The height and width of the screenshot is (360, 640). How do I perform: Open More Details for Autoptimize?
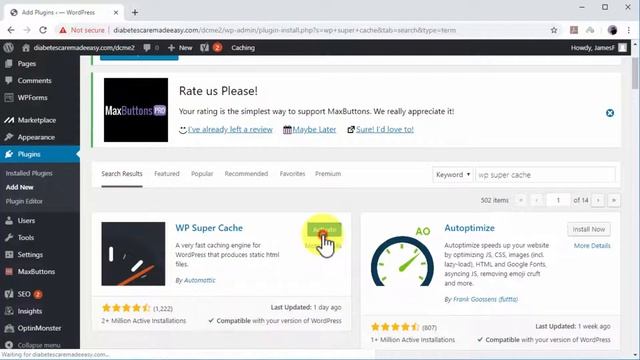coord(592,246)
